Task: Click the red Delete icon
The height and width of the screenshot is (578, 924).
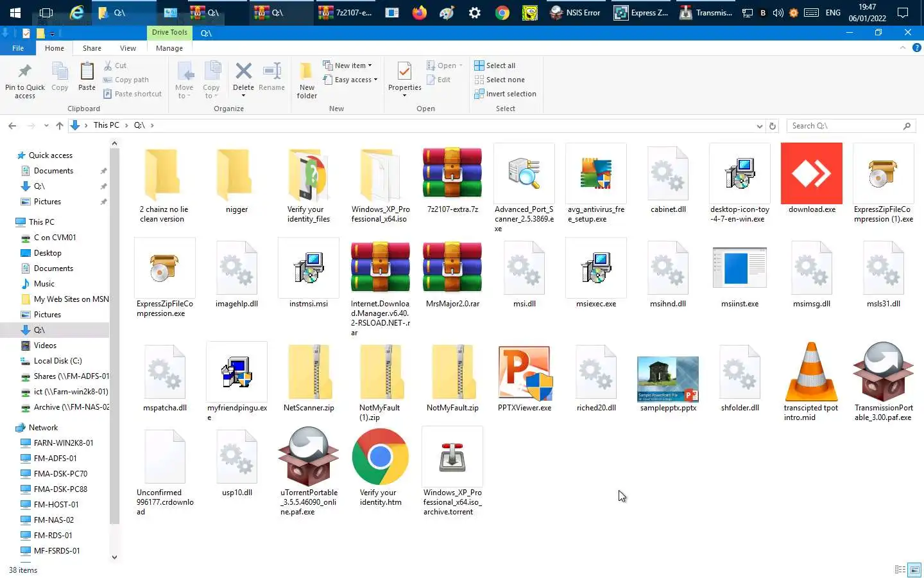Action: click(x=243, y=71)
